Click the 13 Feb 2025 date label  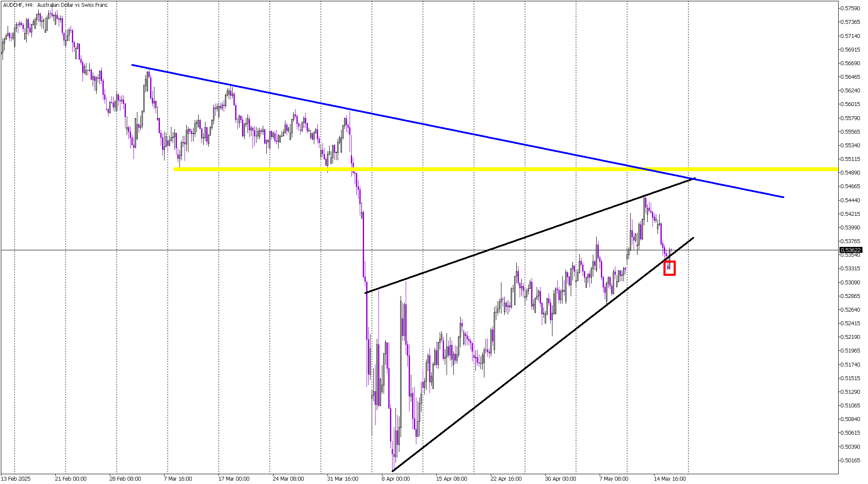pyautogui.click(x=16, y=479)
